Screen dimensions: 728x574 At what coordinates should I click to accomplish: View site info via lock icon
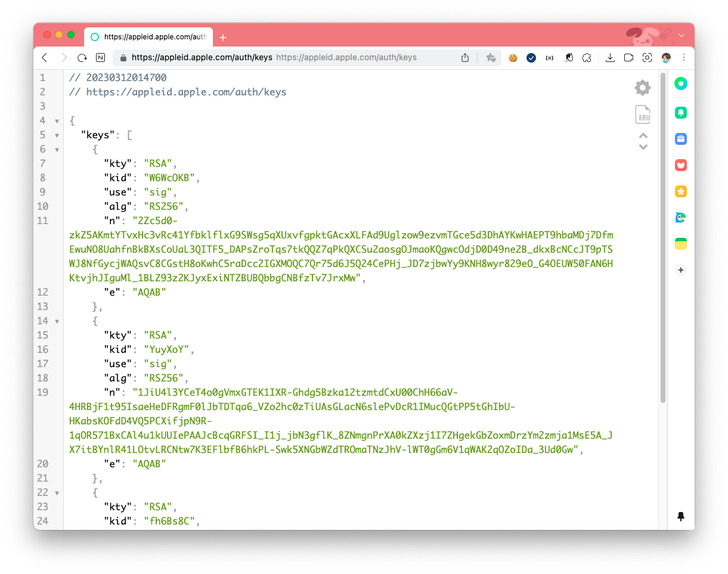pyautogui.click(x=123, y=58)
